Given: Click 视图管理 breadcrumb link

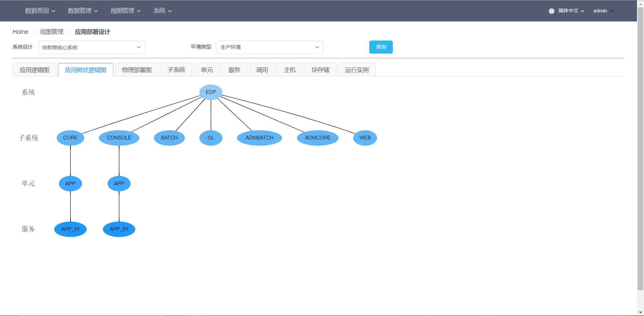Looking at the screenshot, I should [52, 32].
